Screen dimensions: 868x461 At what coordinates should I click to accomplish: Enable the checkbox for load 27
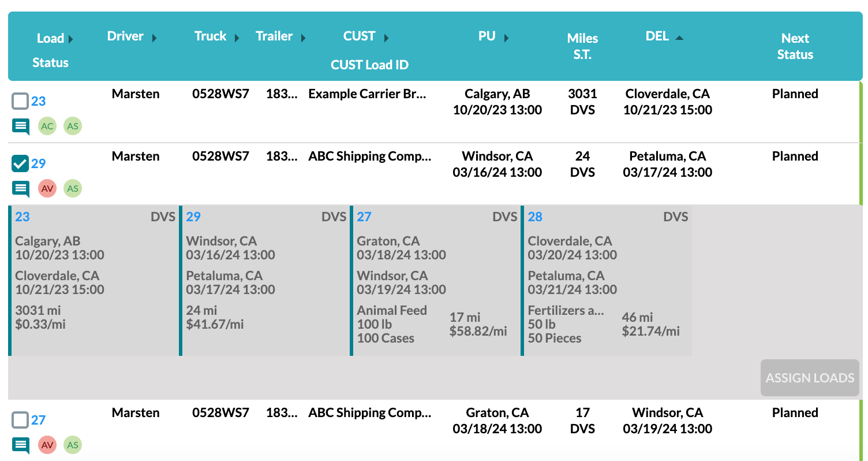19,419
